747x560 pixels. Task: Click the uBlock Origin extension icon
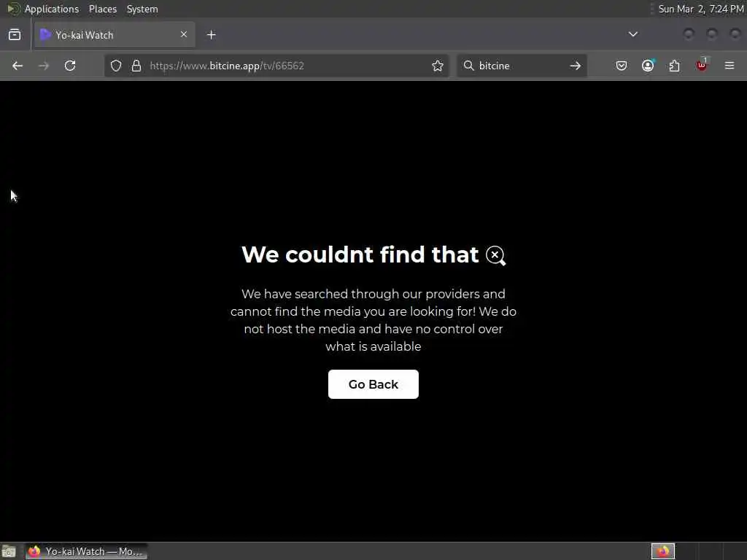coord(702,65)
